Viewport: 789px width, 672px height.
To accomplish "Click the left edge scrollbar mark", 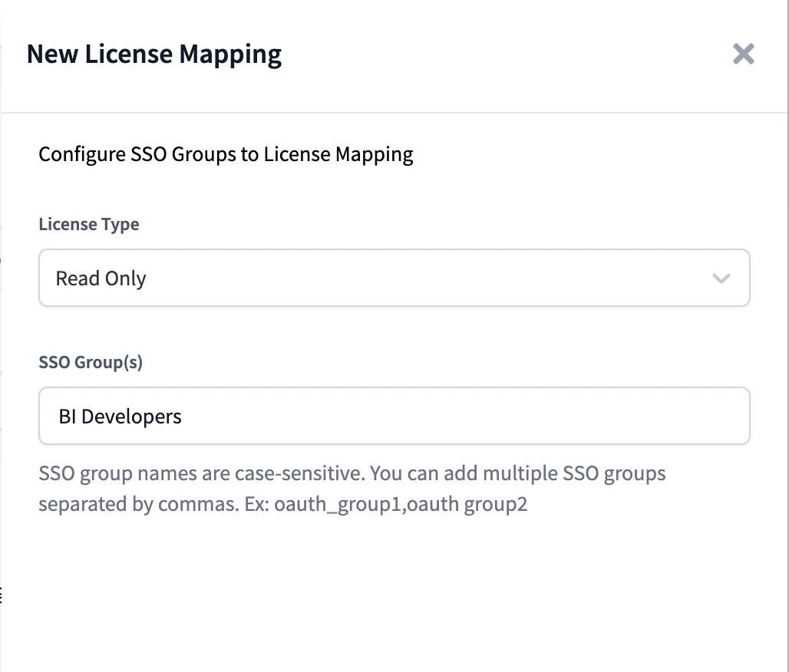I will pyautogui.click(x=2, y=593).
